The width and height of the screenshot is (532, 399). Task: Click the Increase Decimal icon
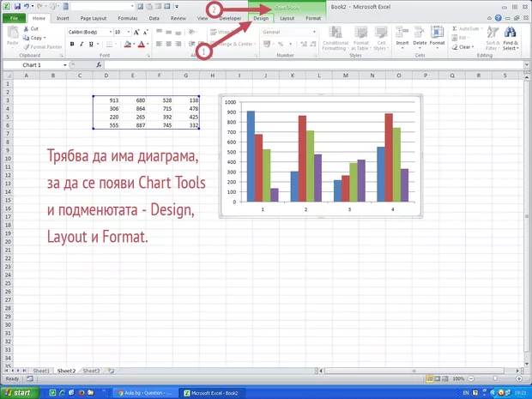tap(304, 44)
